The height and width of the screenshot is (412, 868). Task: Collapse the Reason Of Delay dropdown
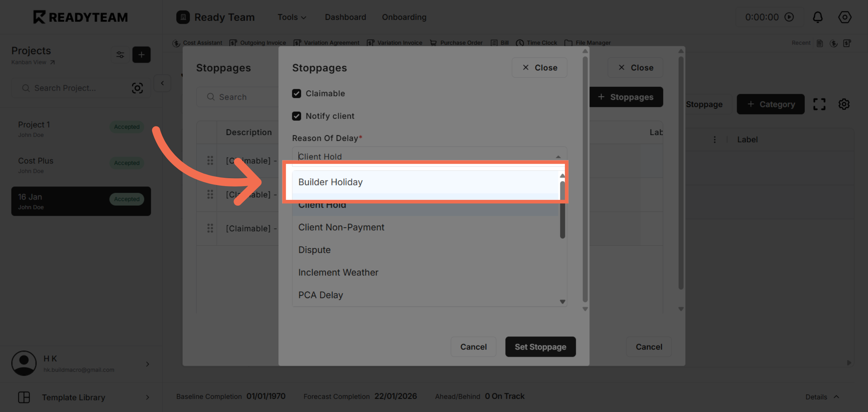pos(558,156)
